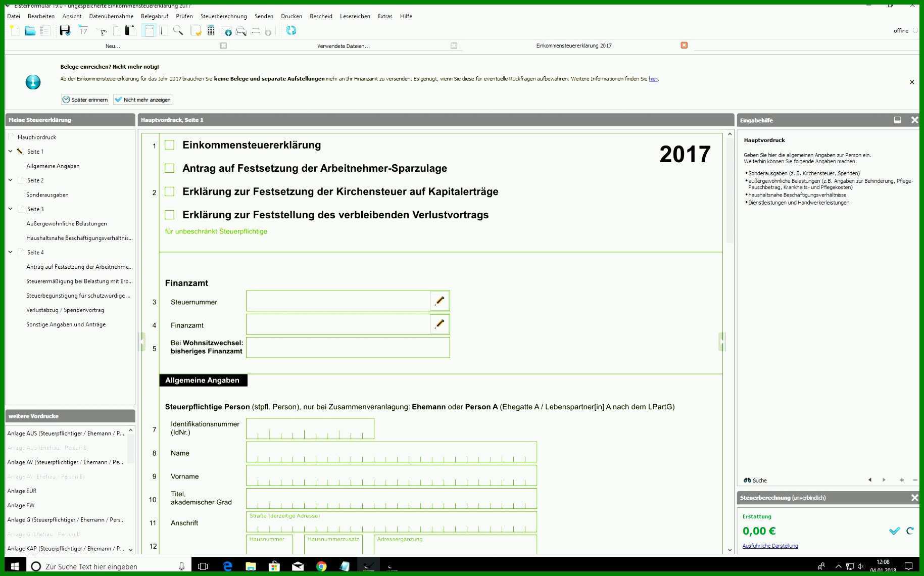The width and height of the screenshot is (924, 576).
Task: Recalculate with the Steuerberechnung refresh icon
Action: pos(910,531)
